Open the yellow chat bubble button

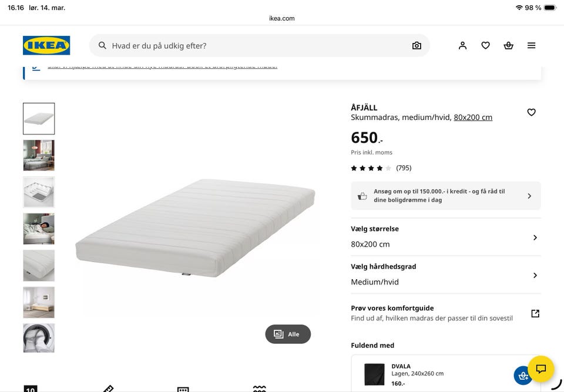540,368
